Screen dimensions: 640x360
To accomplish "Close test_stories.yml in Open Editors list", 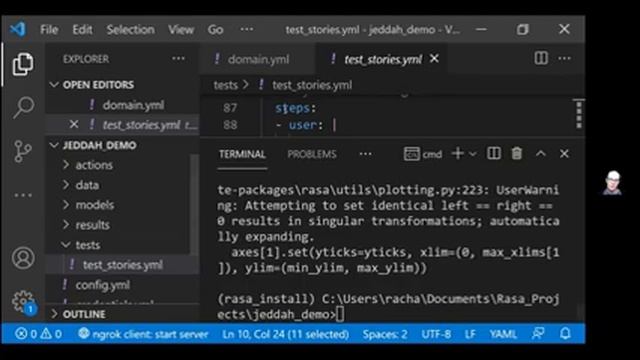I will click(x=73, y=124).
